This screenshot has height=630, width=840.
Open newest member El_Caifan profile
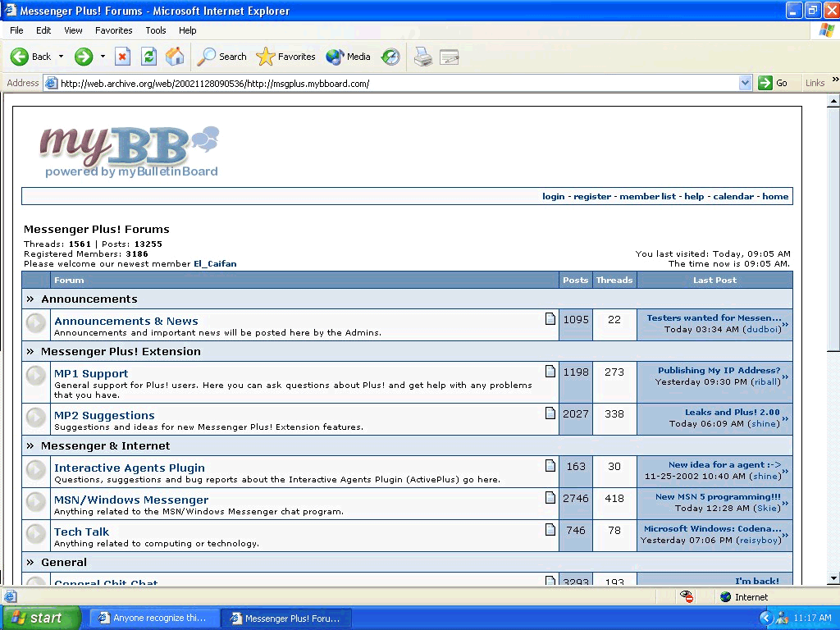215,263
